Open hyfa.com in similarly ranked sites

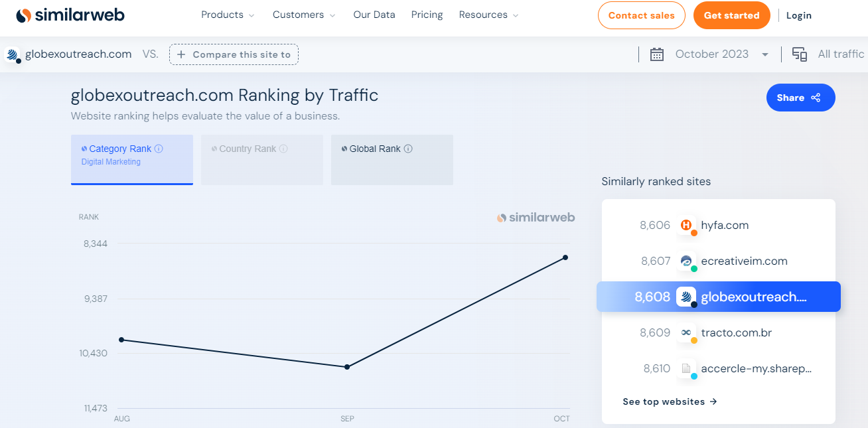[725, 226]
